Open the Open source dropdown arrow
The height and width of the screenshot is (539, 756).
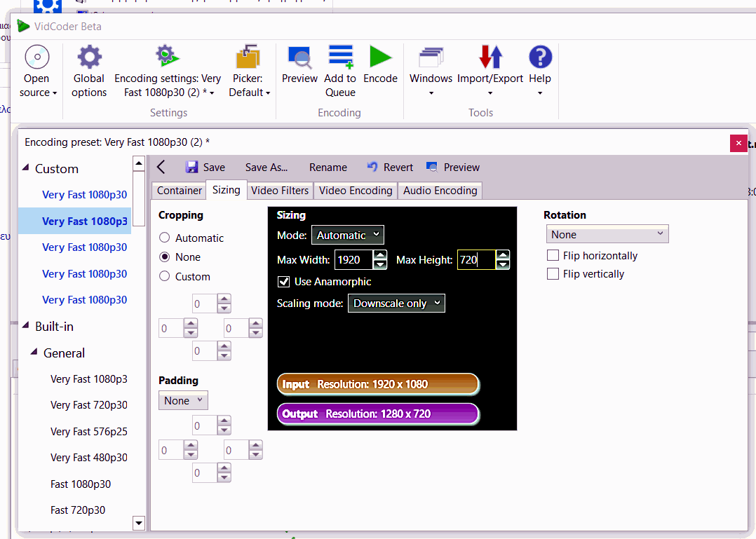[55, 93]
